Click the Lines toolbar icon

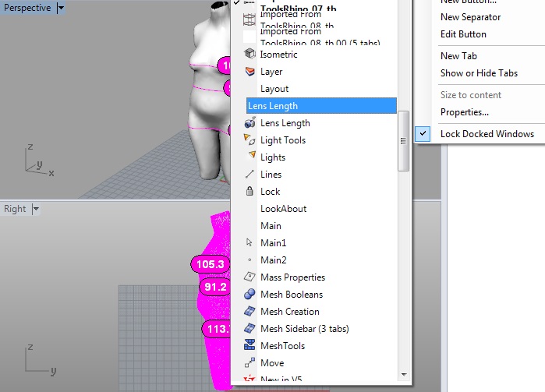coord(249,174)
